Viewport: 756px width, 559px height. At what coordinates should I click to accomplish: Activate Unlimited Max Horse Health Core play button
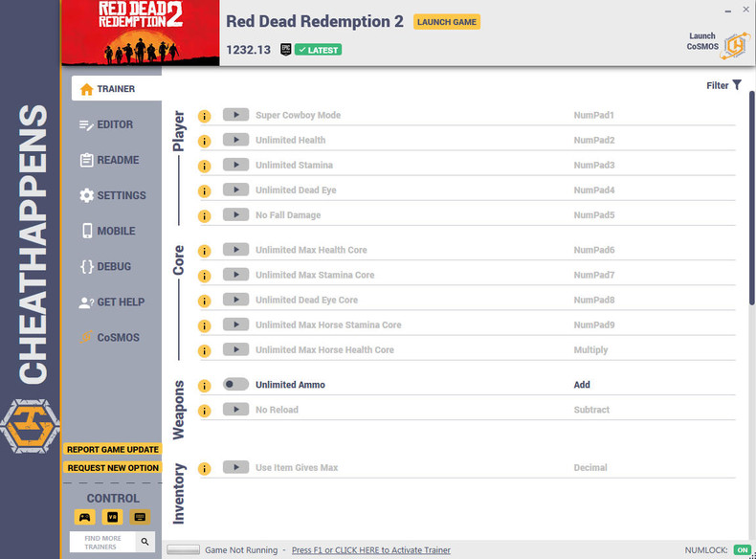click(x=235, y=350)
